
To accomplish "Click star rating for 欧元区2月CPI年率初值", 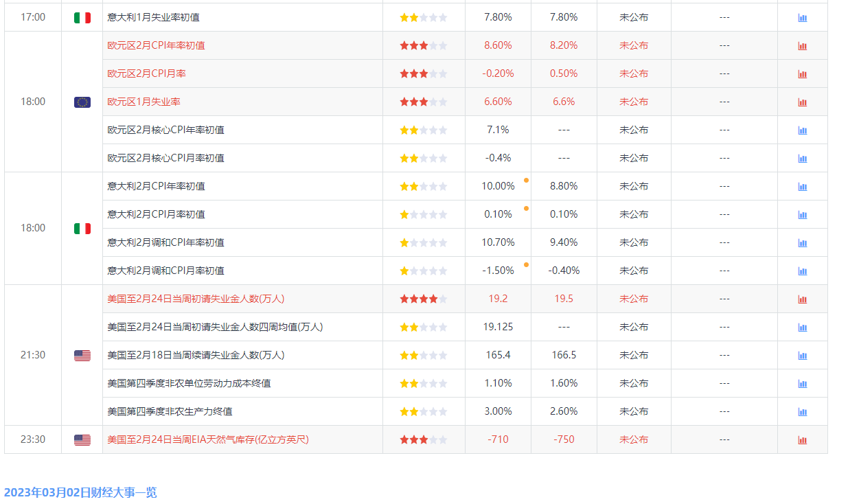I will (424, 45).
